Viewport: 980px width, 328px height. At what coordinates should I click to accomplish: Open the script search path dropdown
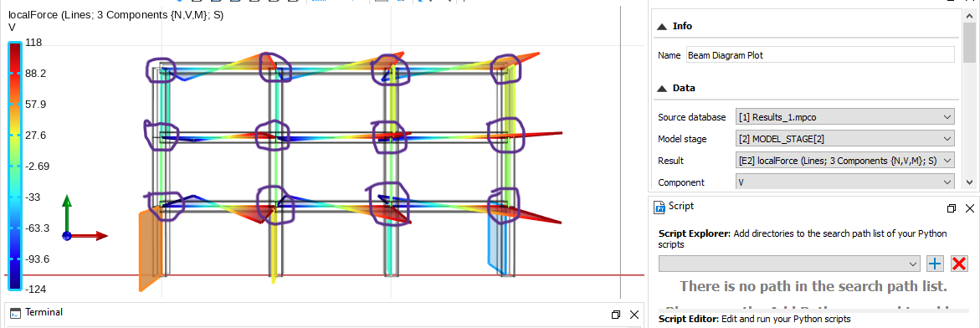[789, 264]
